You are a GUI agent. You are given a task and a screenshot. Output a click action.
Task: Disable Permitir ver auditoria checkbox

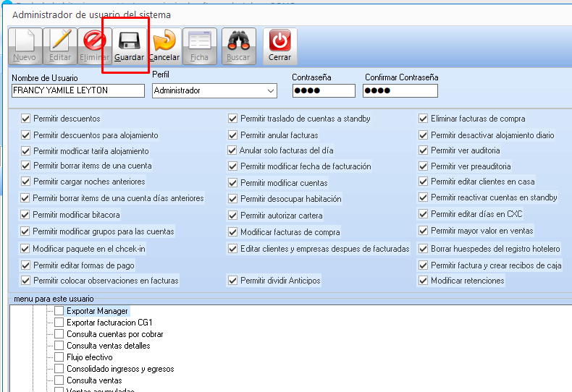[424, 150]
